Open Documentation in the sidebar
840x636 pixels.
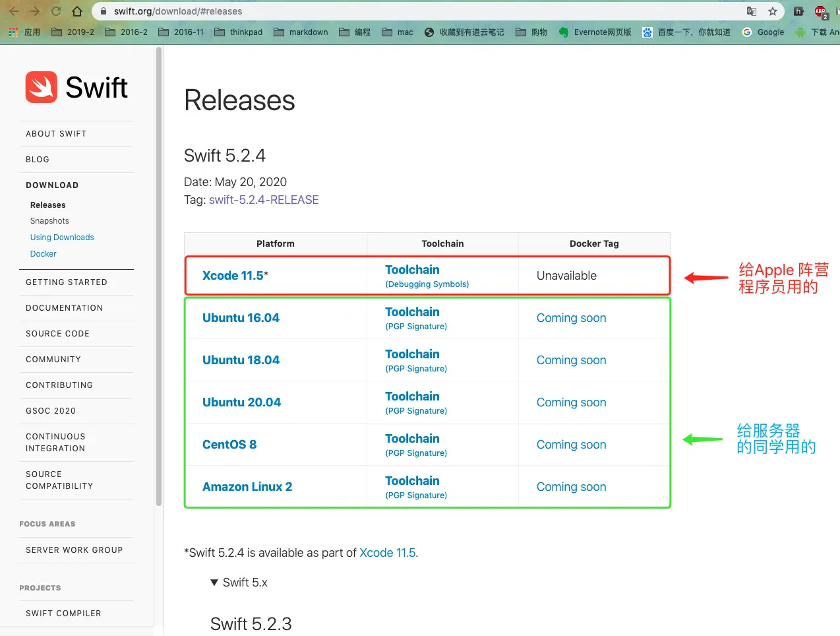pyautogui.click(x=65, y=308)
